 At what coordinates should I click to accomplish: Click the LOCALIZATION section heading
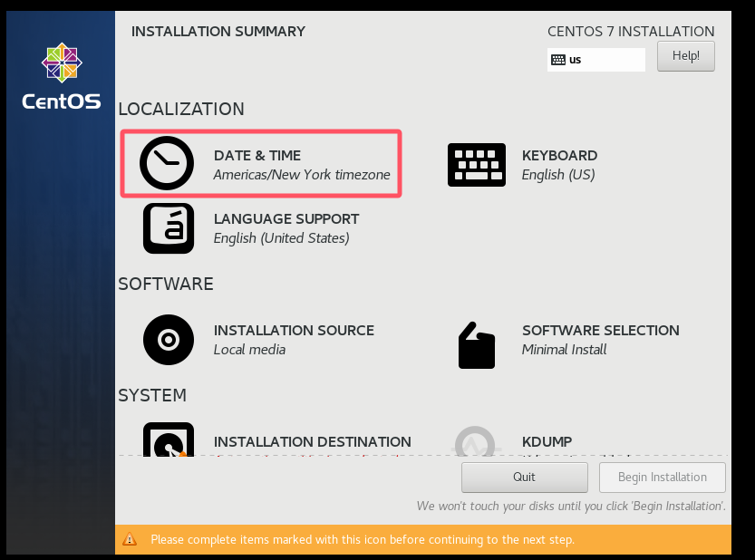click(x=181, y=110)
